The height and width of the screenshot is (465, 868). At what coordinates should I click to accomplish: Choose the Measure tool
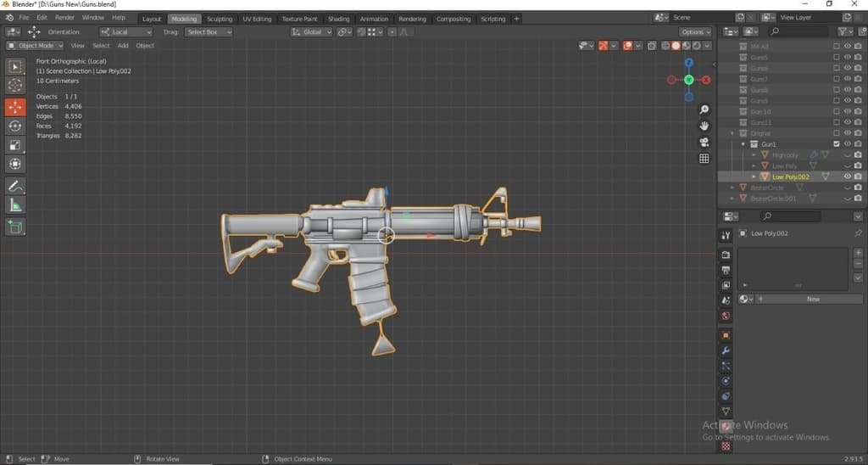(15, 205)
